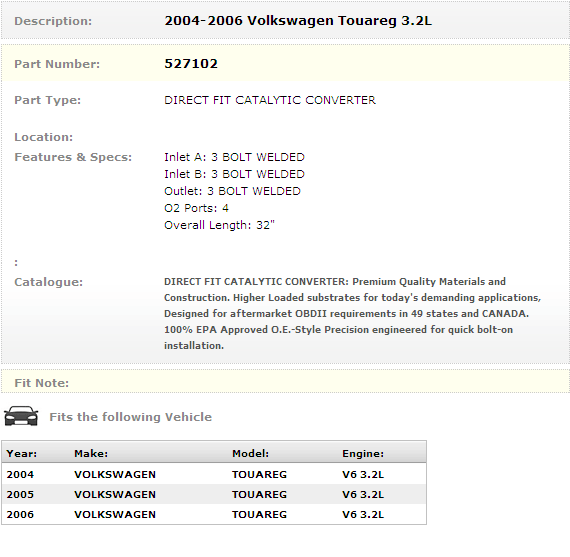Click the Overall Length: 32" spec

click(219, 225)
